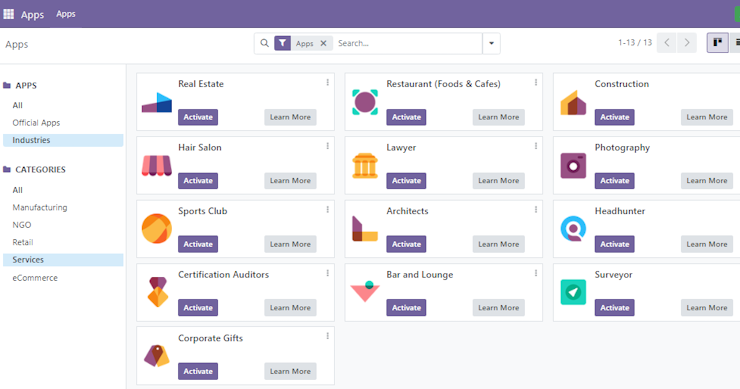Click the Lawyer building icon

365,166
